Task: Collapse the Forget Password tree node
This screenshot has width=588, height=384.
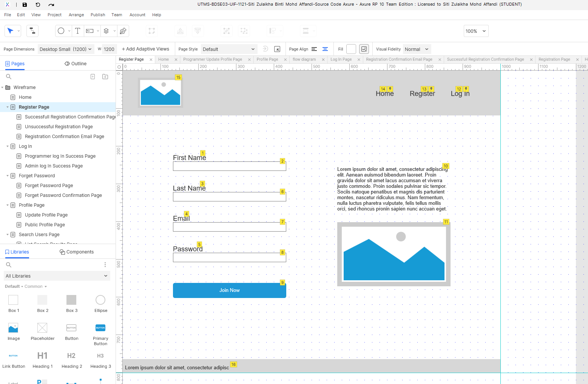Action: point(8,176)
